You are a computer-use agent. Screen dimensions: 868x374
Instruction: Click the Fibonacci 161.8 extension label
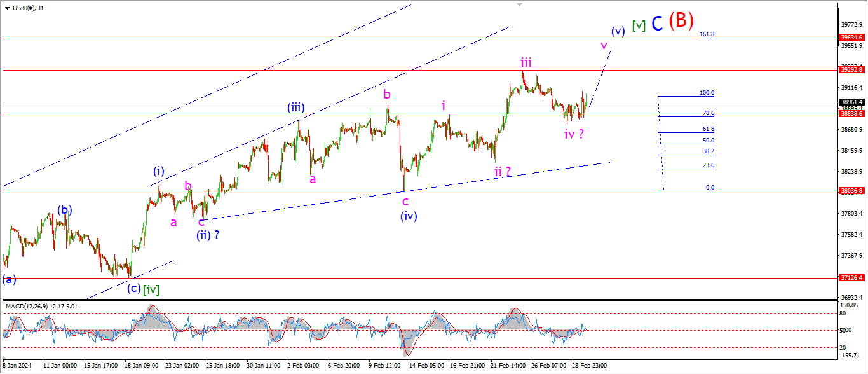pos(707,34)
